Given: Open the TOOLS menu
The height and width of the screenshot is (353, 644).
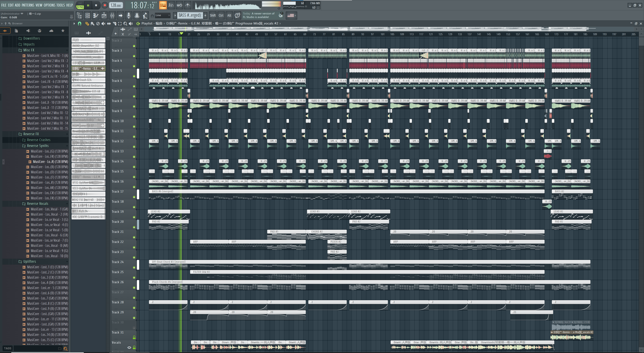Looking at the screenshot, I should 60,5.
